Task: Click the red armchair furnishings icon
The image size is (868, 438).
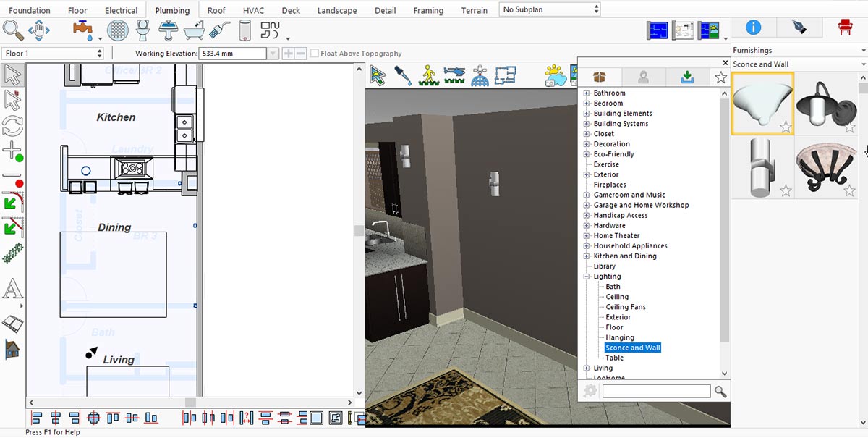Action: [x=844, y=28]
